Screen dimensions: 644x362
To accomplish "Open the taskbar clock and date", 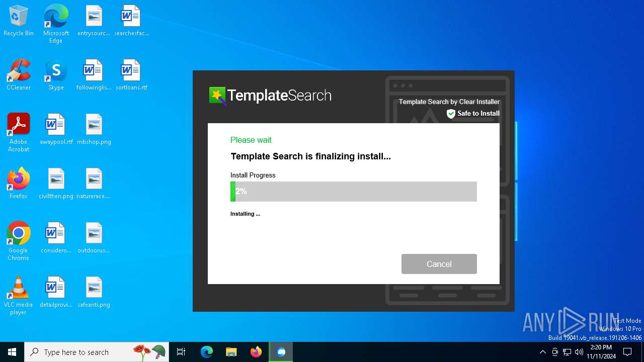I will tap(601, 352).
